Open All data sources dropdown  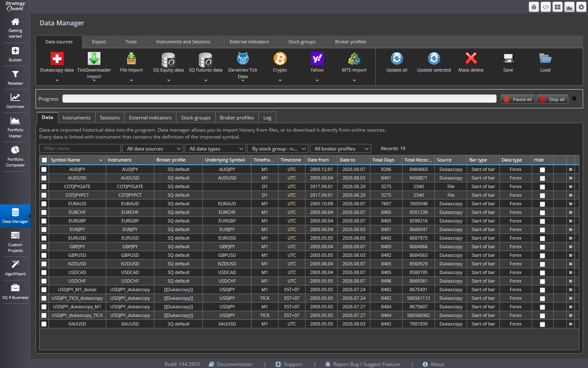coord(153,148)
